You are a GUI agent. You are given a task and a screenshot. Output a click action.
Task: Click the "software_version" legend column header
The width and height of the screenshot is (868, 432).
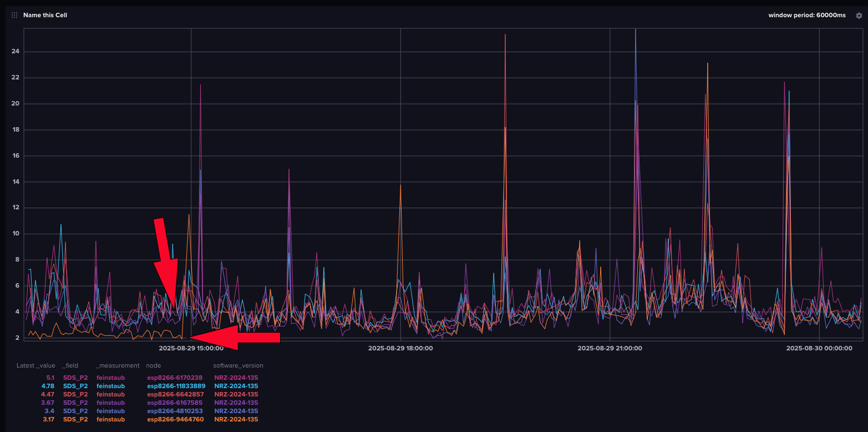click(238, 365)
